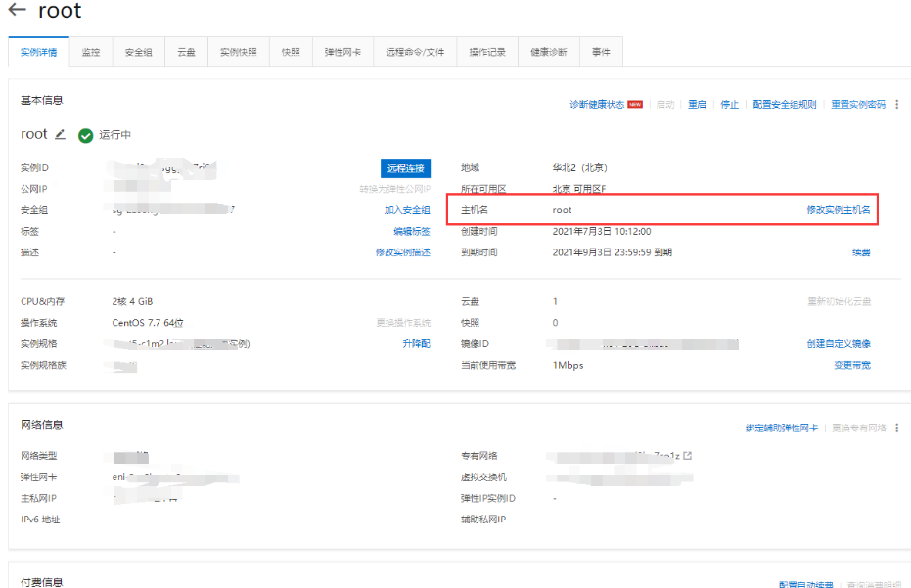The width and height of the screenshot is (911, 588).
Task: Click the greyed 启动 link
Action: click(x=665, y=104)
